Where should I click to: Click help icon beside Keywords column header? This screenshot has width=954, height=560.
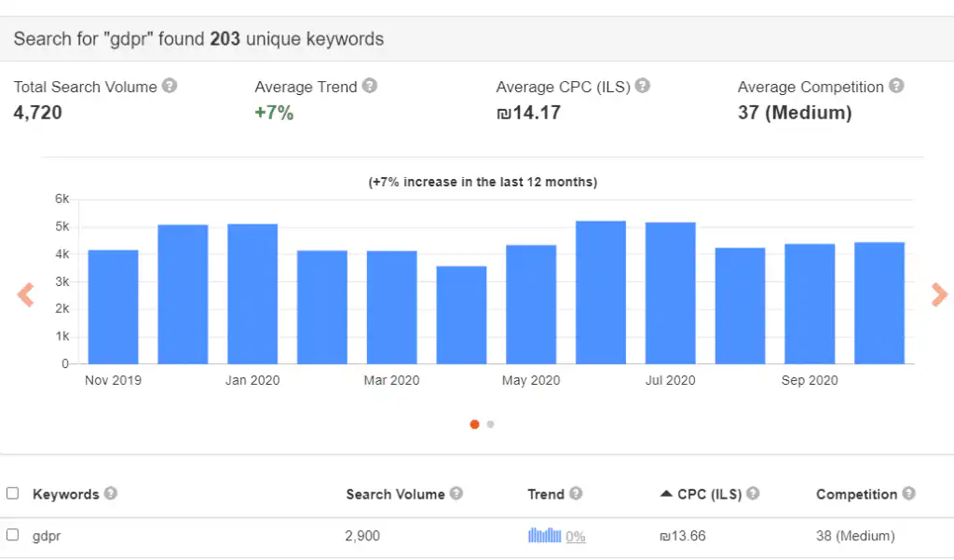pos(111,493)
